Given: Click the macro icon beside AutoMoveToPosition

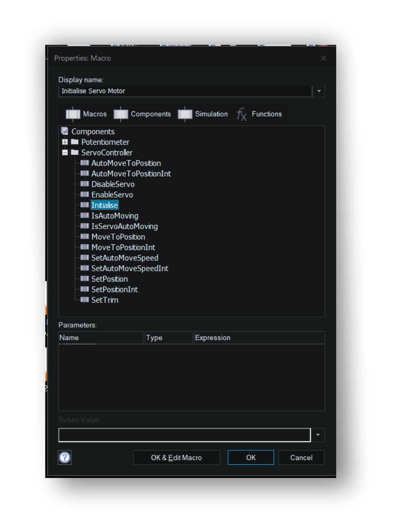Looking at the screenshot, I should coord(84,163).
